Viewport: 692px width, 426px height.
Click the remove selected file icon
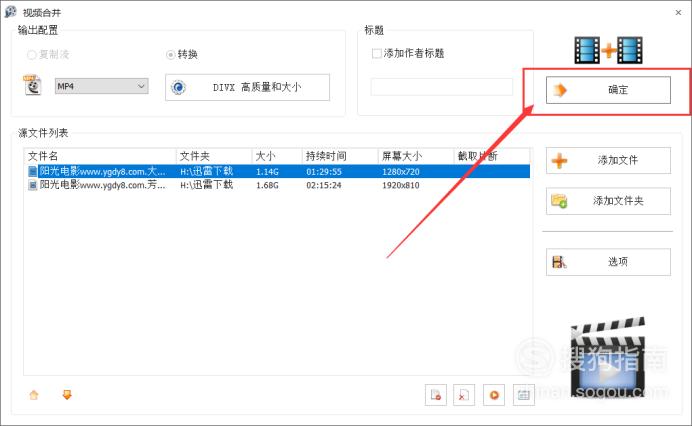[x=436, y=395]
